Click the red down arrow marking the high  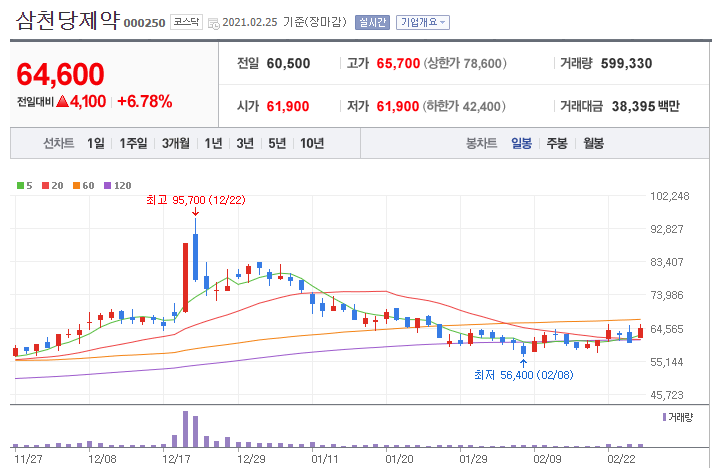click(x=195, y=212)
